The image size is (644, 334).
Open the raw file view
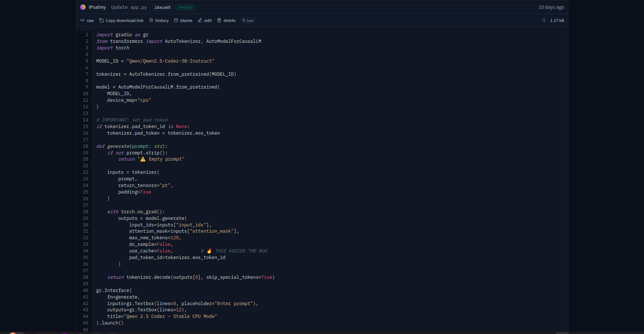pos(87,20)
